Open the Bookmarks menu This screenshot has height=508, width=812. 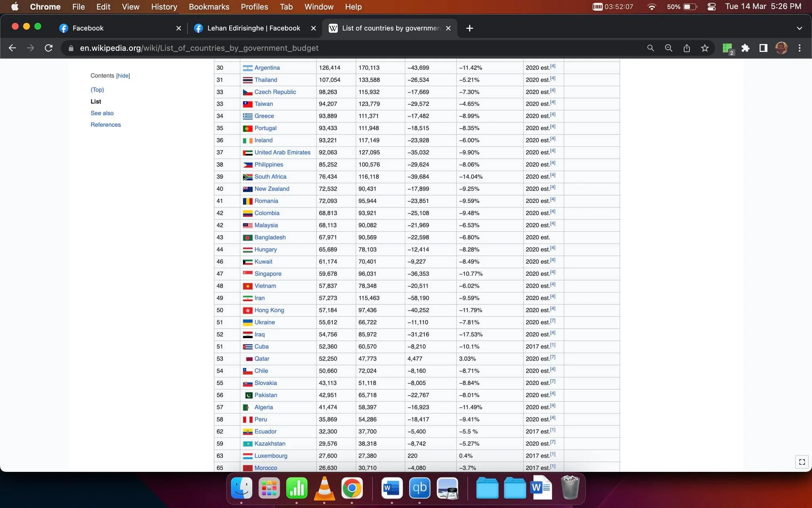click(x=209, y=7)
